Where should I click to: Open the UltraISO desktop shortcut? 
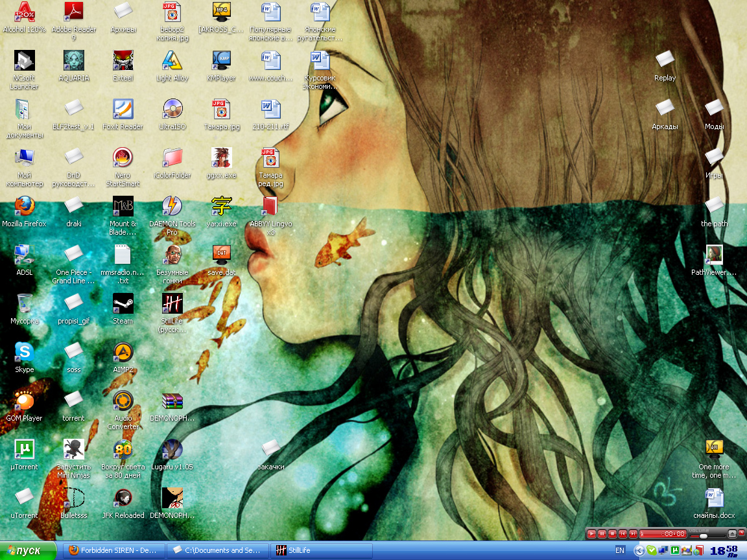pos(172,115)
